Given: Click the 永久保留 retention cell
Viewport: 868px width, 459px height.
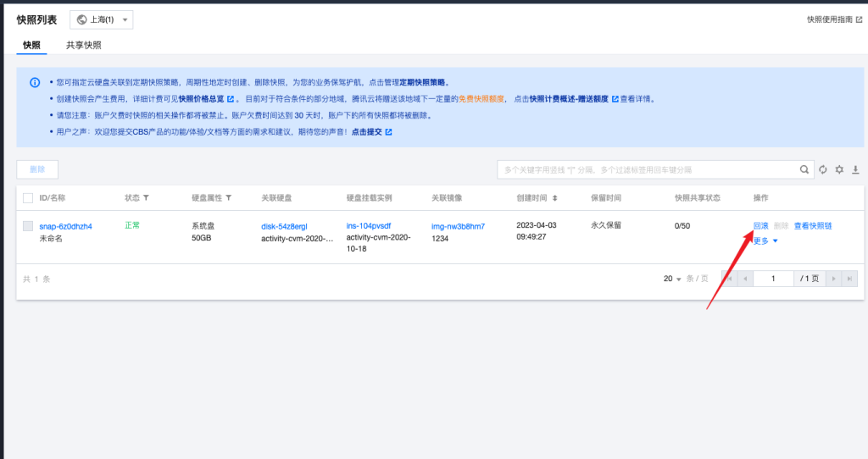Looking at the screenshot, I should coord(605,225).
